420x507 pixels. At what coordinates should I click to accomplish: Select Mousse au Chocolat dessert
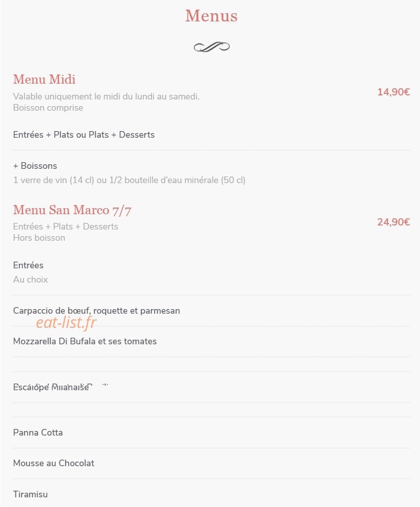tap(54, 463)
